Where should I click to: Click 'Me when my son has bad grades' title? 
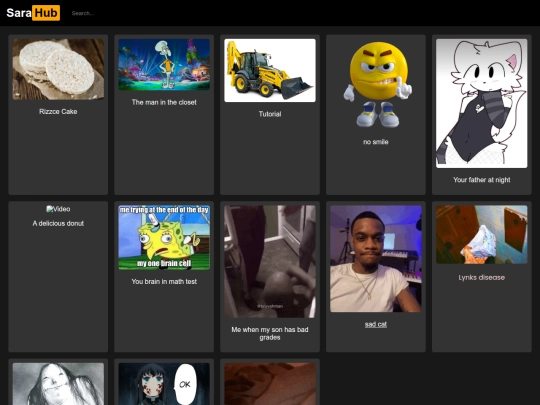pos(270,333)
